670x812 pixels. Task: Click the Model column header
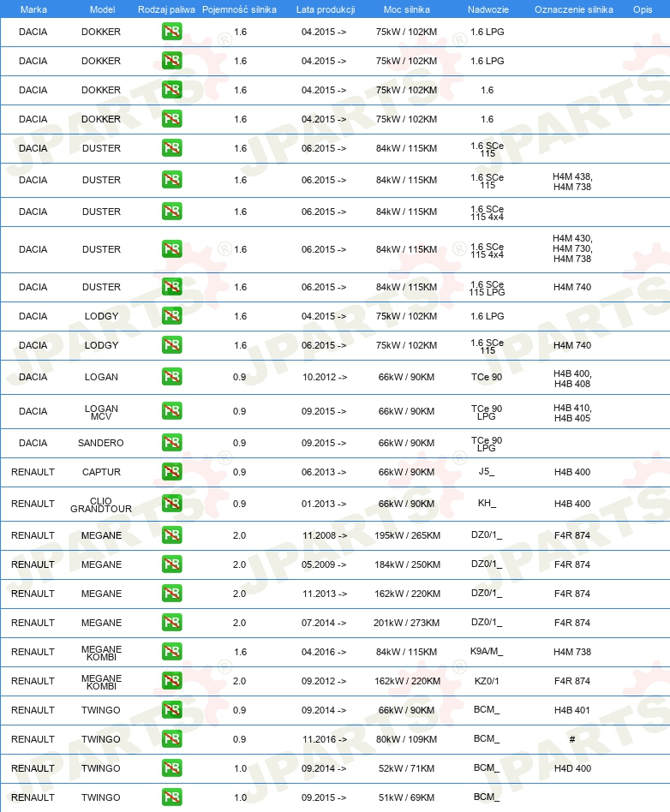(x=102, y=9)
